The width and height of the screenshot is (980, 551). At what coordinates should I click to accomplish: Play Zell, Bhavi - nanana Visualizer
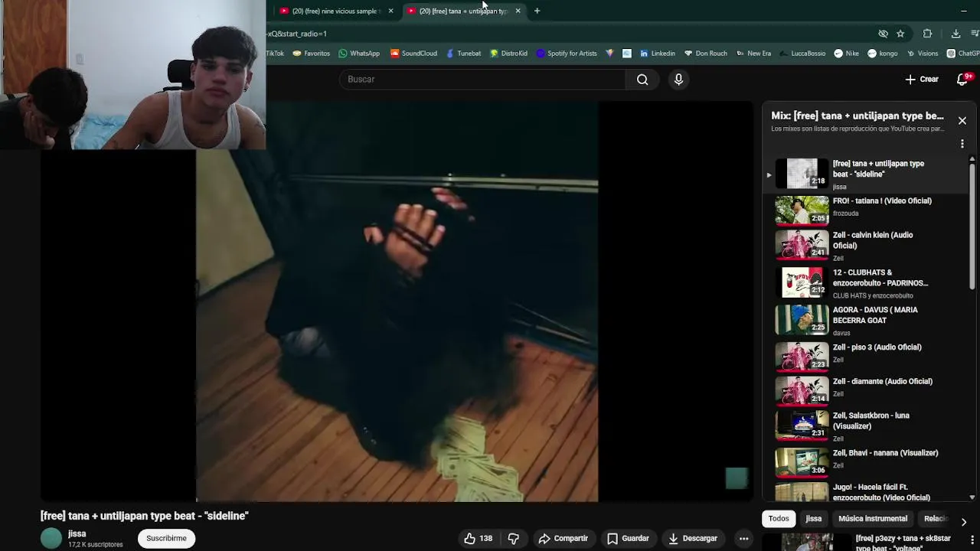[x=867, y=461]
